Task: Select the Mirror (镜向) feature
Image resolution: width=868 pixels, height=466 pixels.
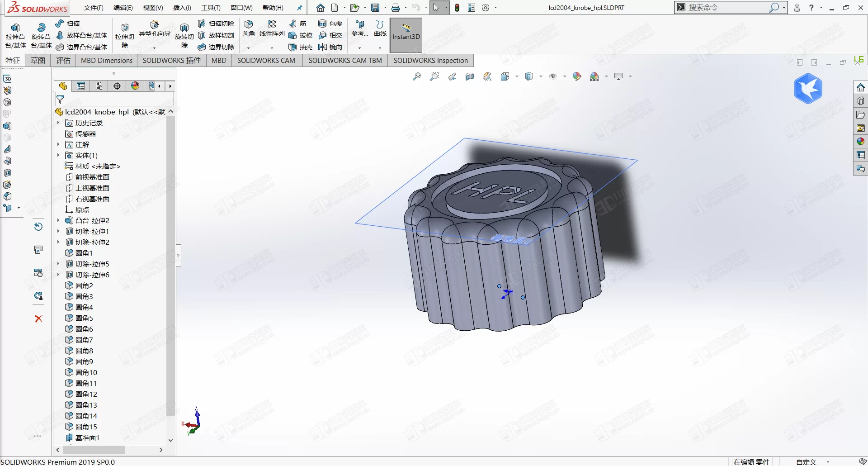Action: [x=330, y=47]
